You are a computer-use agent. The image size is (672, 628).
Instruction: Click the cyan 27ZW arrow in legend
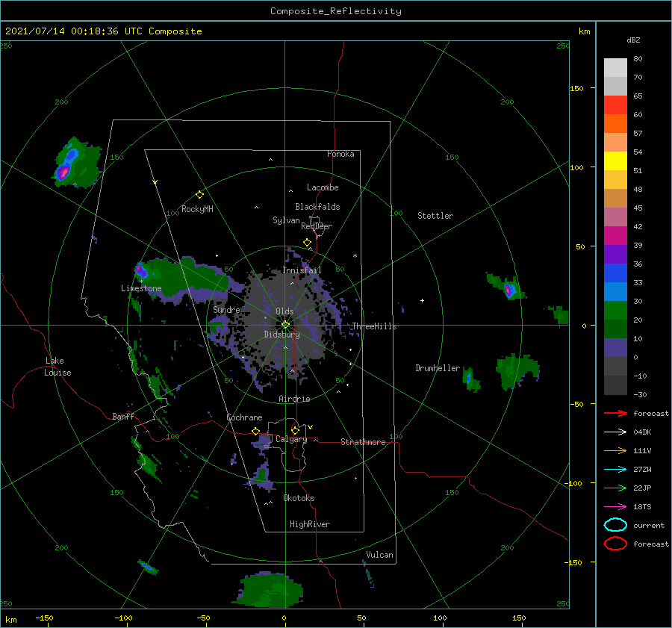point(615,470)
